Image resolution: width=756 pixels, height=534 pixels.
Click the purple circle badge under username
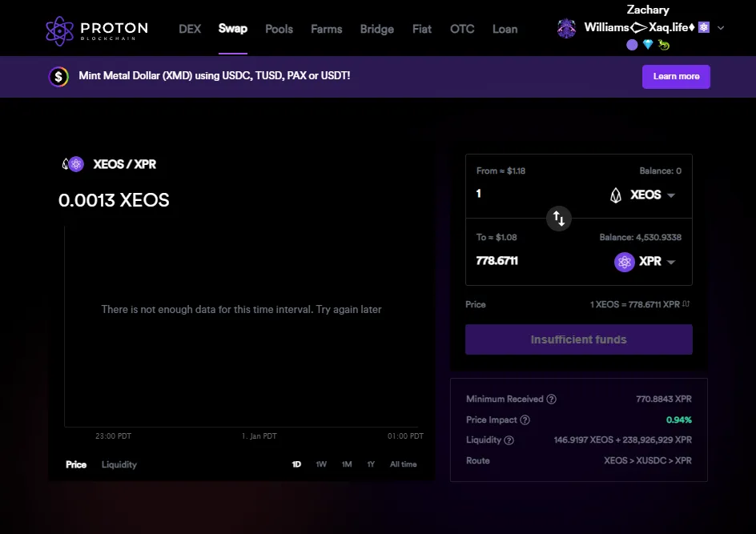point(632,45)
